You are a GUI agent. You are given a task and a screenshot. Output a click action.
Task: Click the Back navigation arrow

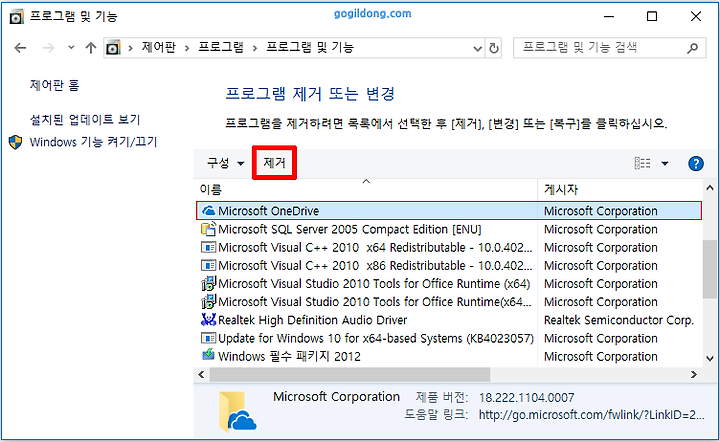(x=20, y=48)
